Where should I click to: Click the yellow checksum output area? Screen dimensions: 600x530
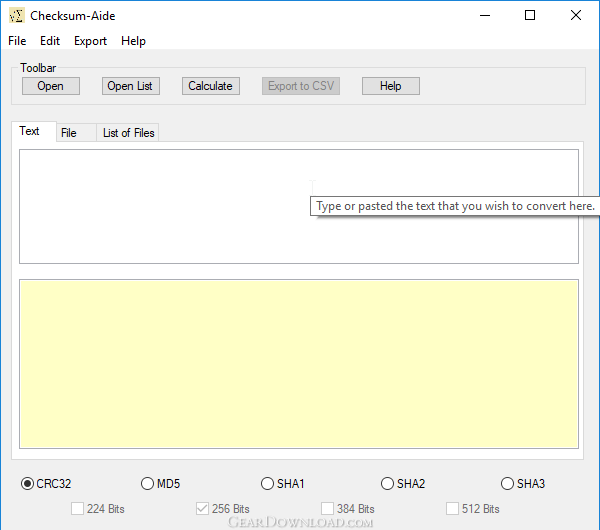tap(299, 364)
